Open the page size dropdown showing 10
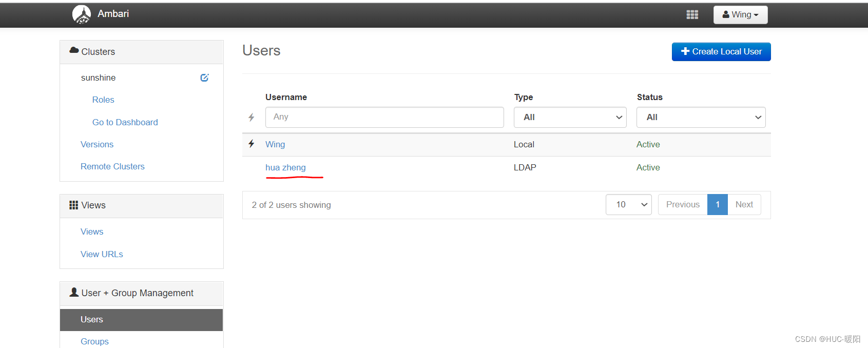Image resolution: width=868 pixels, height=348 pixels. tap(629, 204)
